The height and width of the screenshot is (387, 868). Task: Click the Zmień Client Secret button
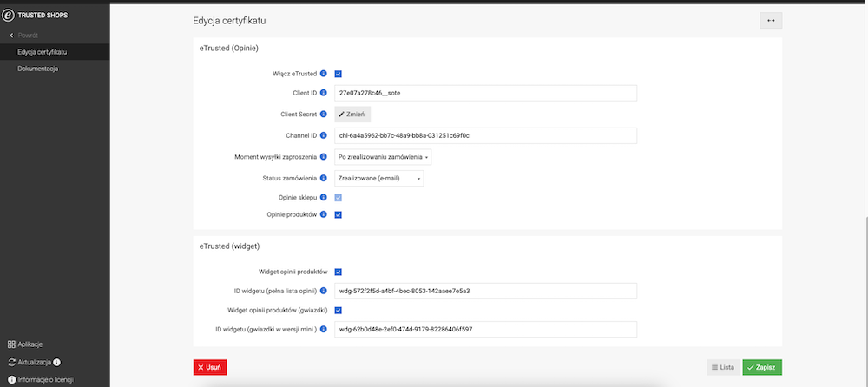pyautogui.click(x=352, y=114)
